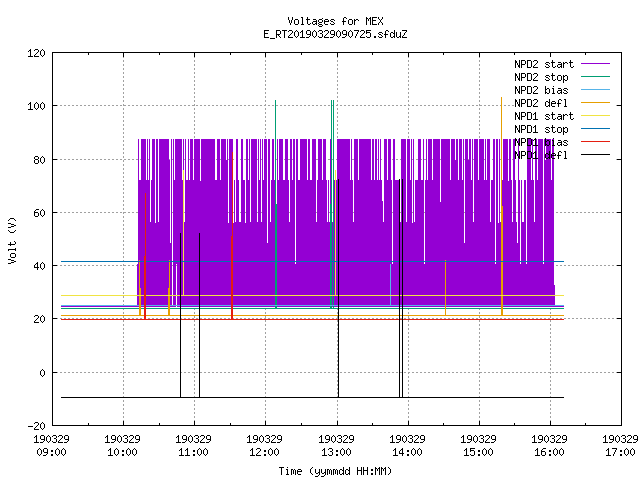640x480 pixels.
Task: Select the "NPD1 defl" legend label
Action: tap(541, 156)
